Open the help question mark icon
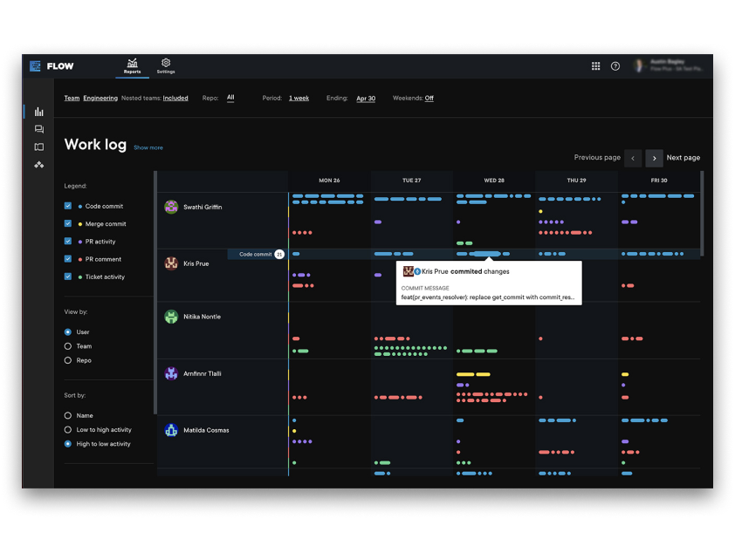Viewport: 735px width, 560px height. 615,66
